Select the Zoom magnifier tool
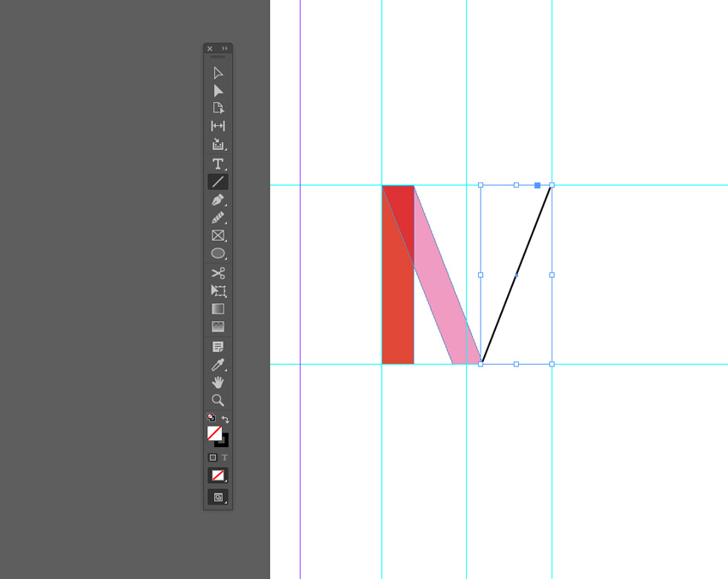This screenshot has height=579, width=728. tap(218, 400)
